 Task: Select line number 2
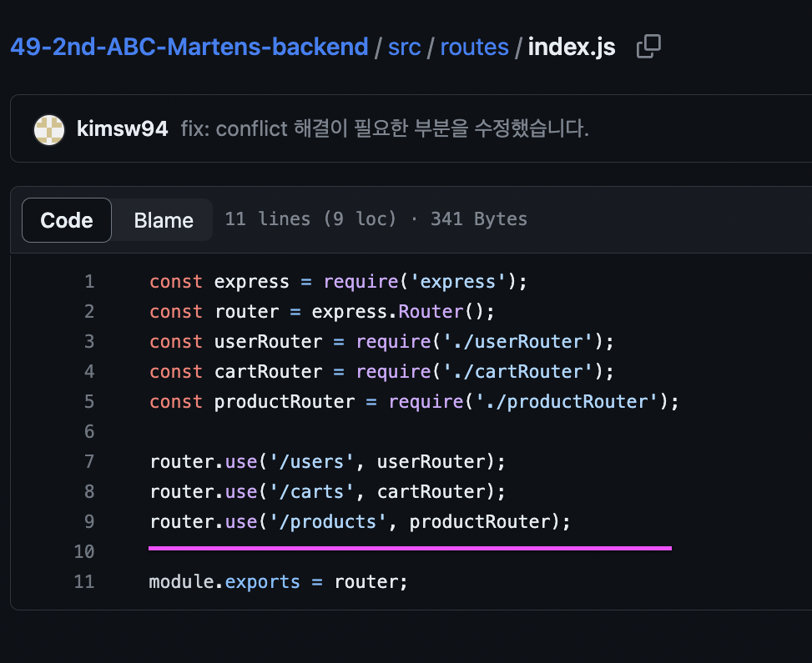89,312
